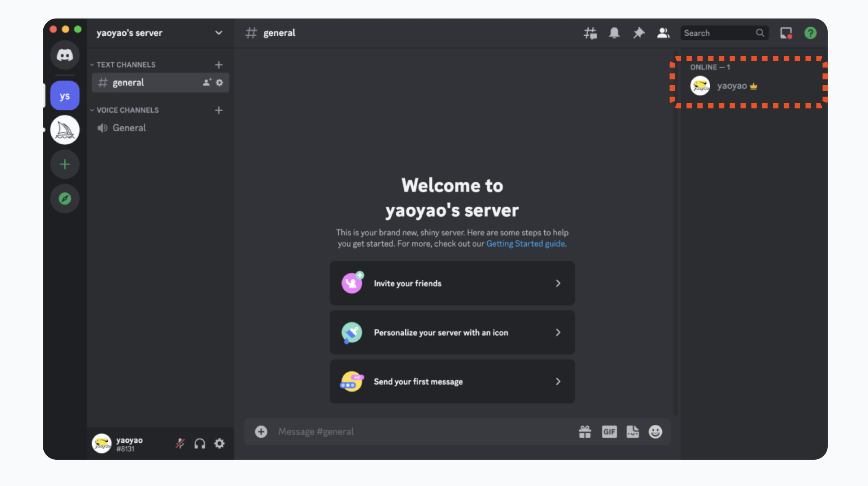This screenshot has width=868, height=486.
Task: Click the Search field
Action: click(724, 33)
